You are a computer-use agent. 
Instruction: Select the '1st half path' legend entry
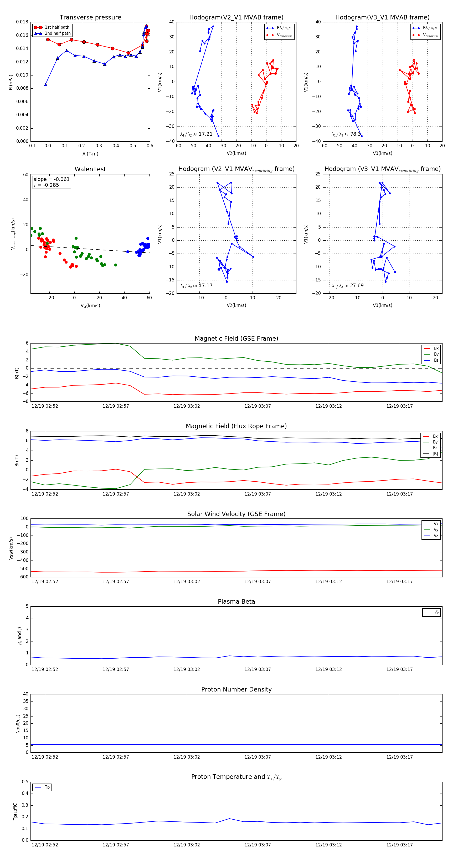coord(52,27)
